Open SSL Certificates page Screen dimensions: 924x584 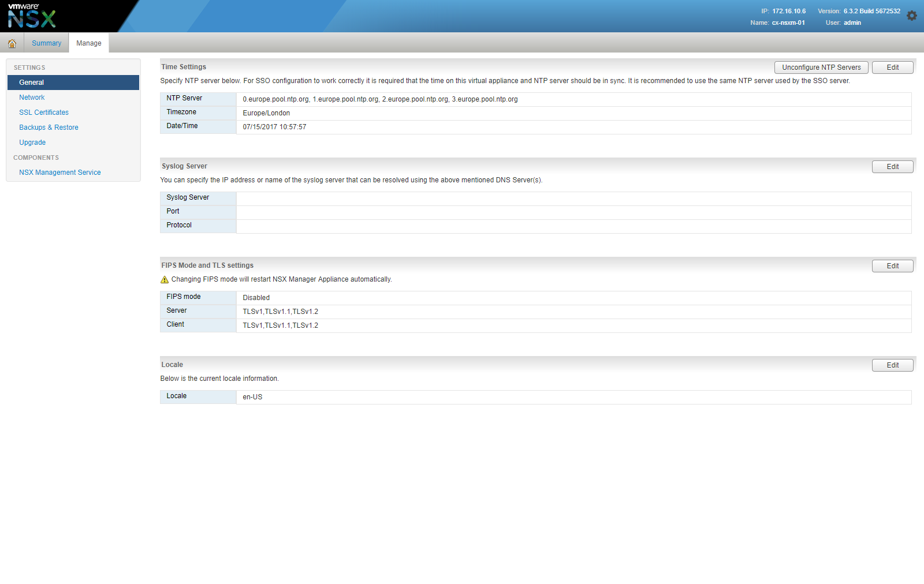tap(44, 113)
